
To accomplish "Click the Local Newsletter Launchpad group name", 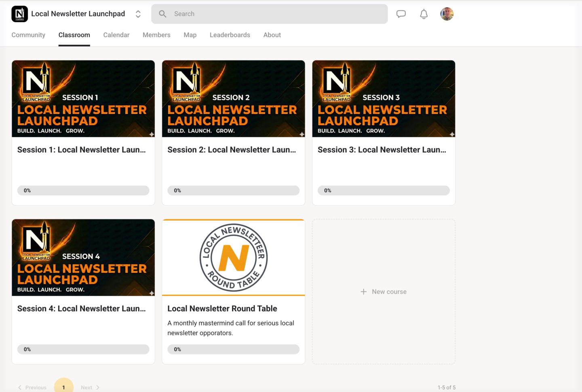I will (x=78, y=14).
